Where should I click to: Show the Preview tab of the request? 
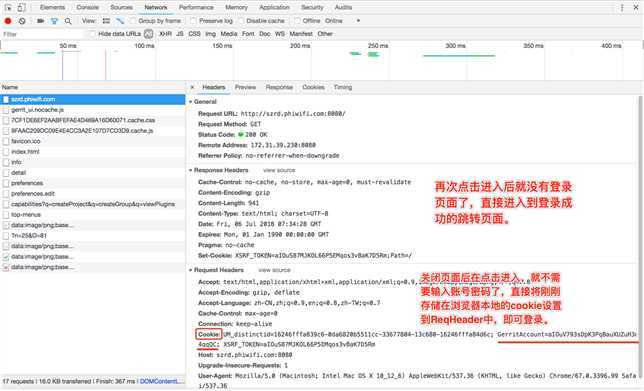click(245, 87)
